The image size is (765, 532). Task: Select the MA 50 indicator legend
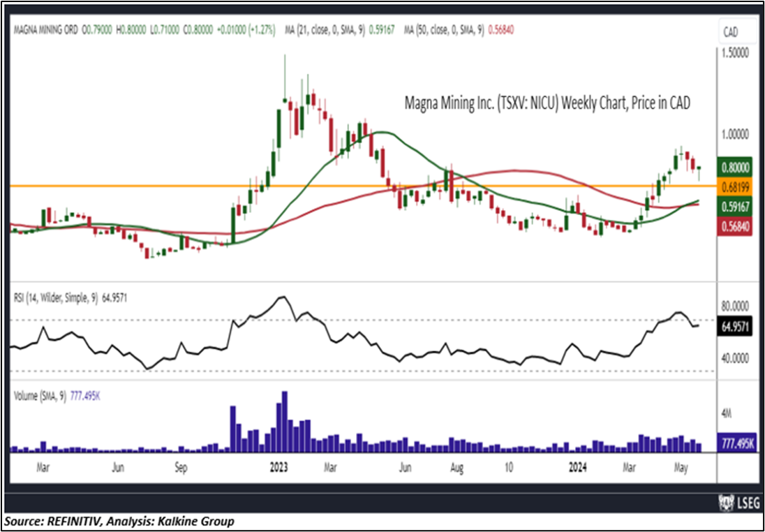[x=459, y=30]
